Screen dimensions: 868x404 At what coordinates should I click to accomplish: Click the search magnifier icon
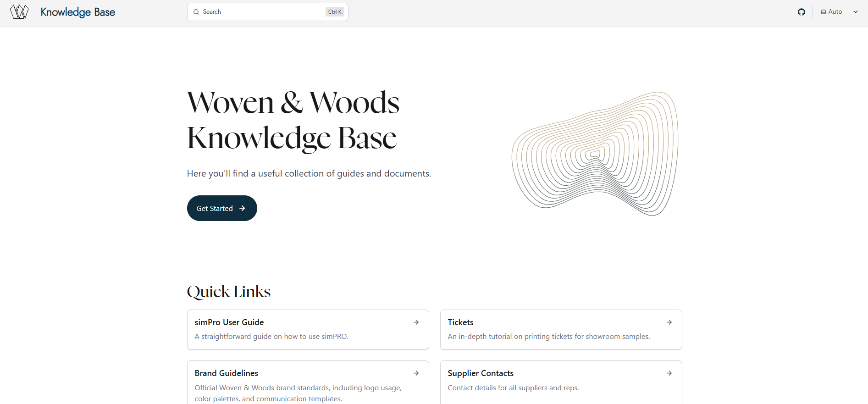[x=196, y=12]
